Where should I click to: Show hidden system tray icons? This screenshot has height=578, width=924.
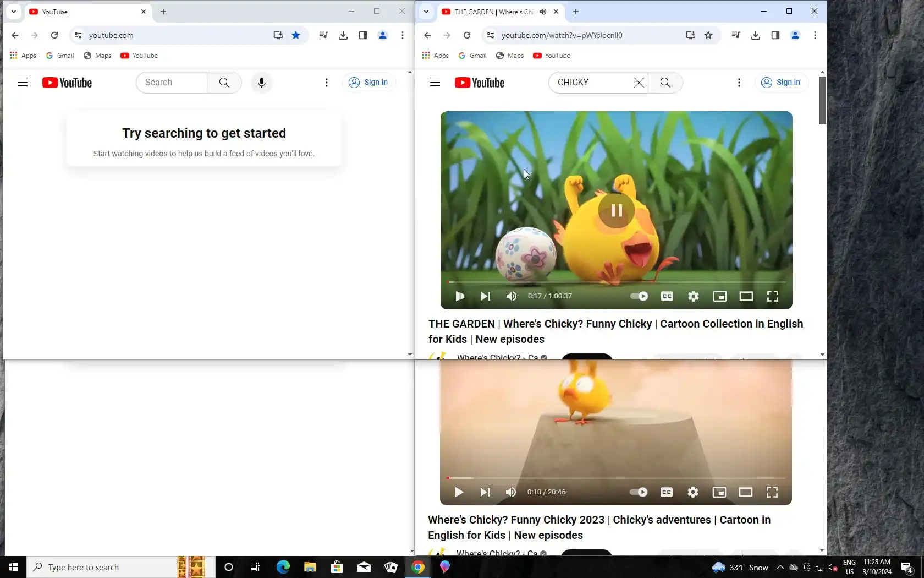coord(780,567)
